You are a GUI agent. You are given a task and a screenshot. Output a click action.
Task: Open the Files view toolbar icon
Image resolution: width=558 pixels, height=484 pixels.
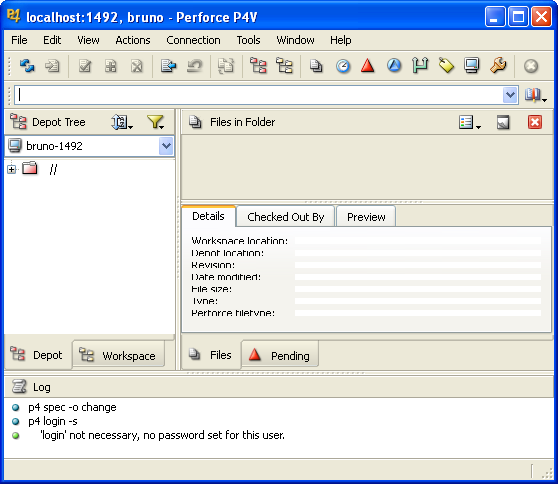(316, 66)
